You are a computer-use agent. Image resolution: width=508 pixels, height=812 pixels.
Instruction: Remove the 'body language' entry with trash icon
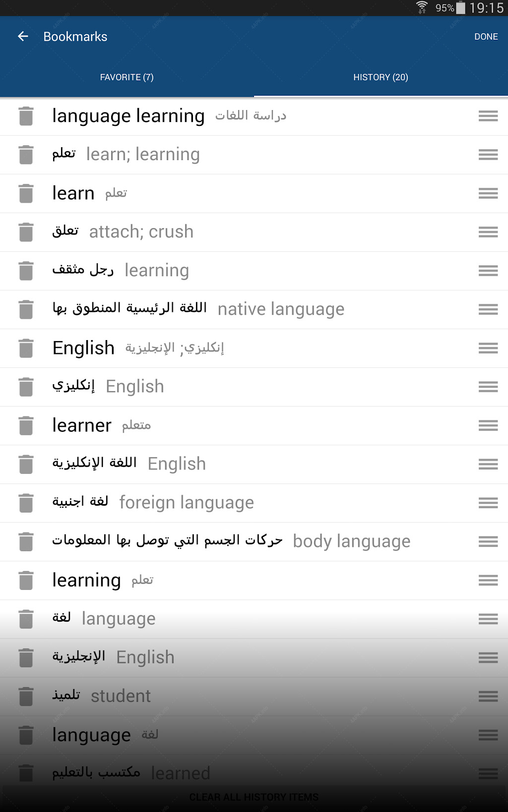[x=26, y=541]
